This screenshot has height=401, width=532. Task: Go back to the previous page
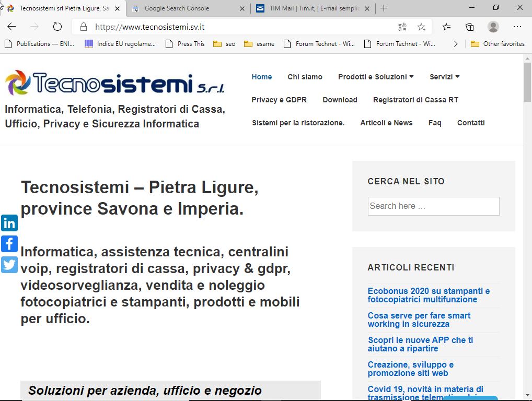pyautogui.click(x=11, y=27)
